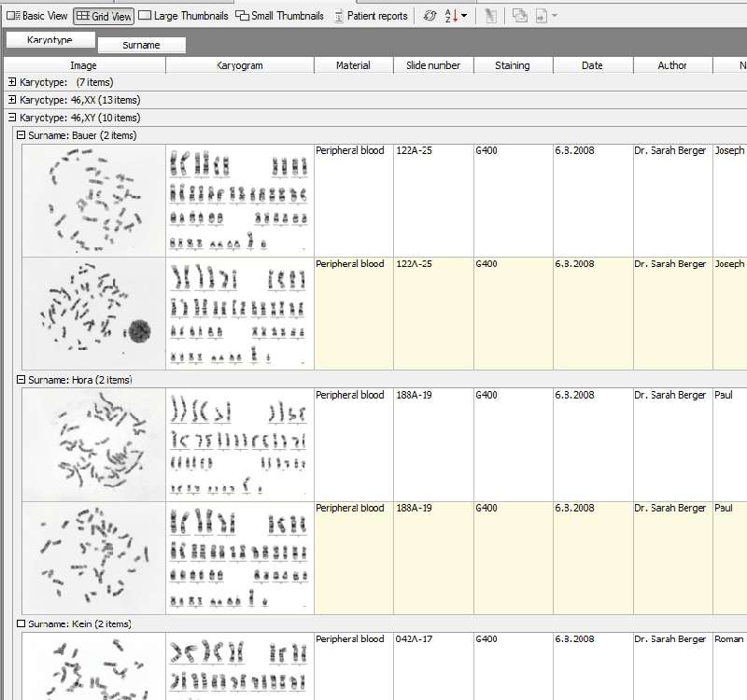Sort by the Slide number column header
This screenshot has height=700, width=747.
pos(433,65)
